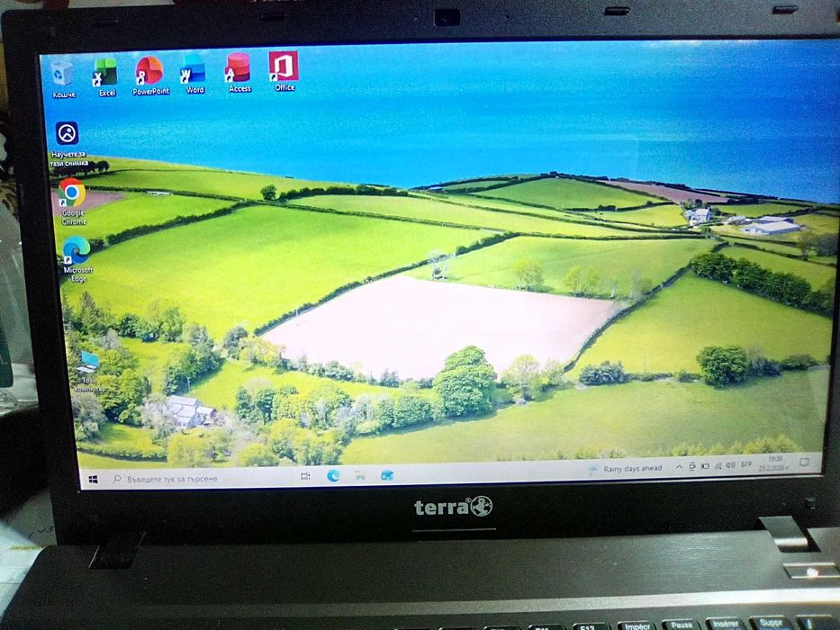The image size is (840, 630).
Task: Select the Word desktop shortcut
Action: (194, 74)
